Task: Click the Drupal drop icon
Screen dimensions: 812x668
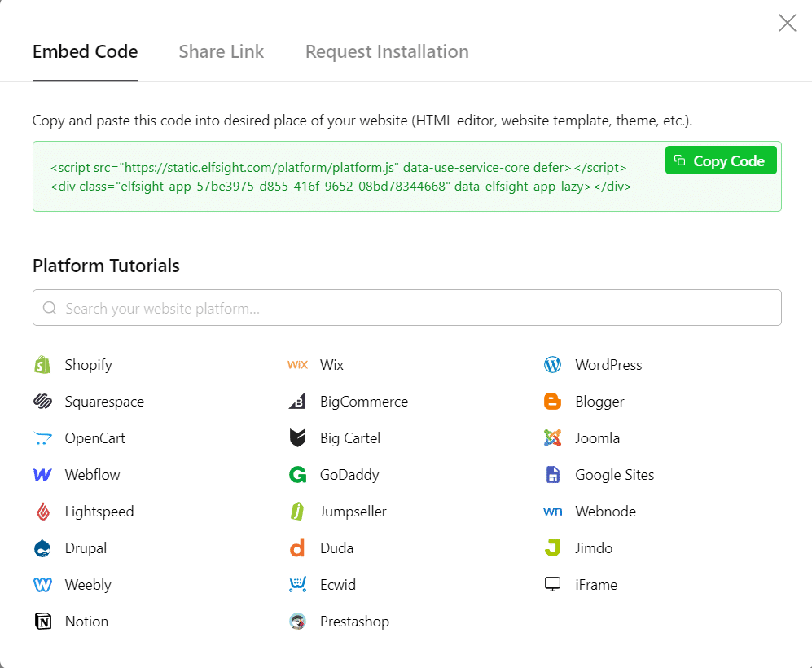Action: (x=42, y=548)
